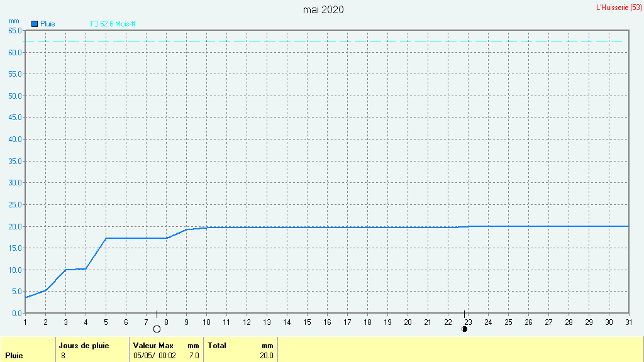Click day 23 on the x-axis

click(x=468, y=322)
